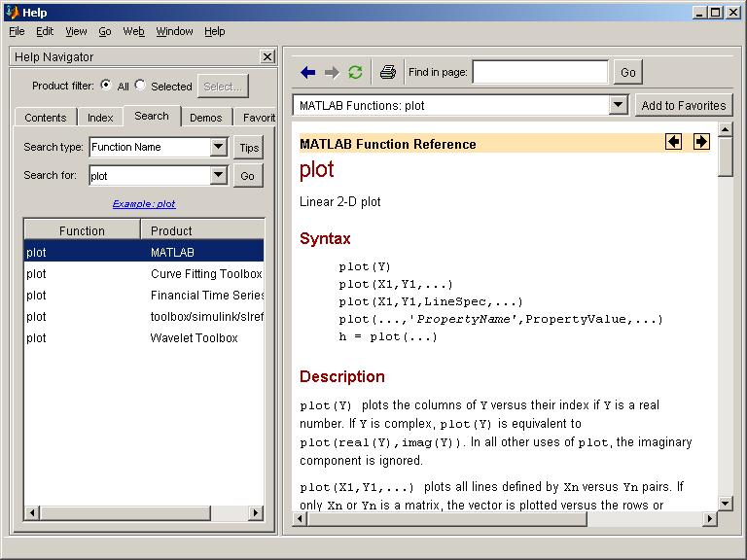Open the Edit menu
This screenshot has width=747, height=560.
pyautogui.click(x=45, y=31)
